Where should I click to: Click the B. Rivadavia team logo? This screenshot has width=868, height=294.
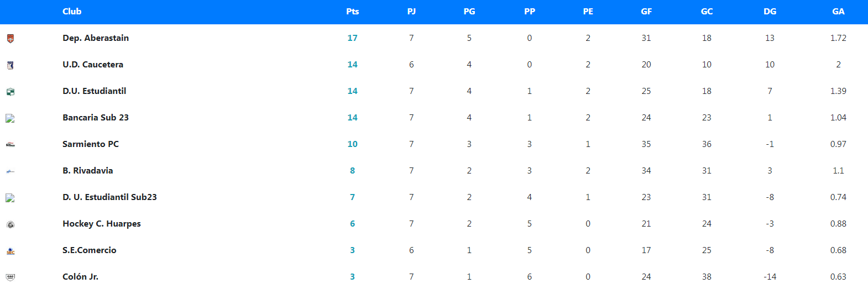(x=10, y=171)
